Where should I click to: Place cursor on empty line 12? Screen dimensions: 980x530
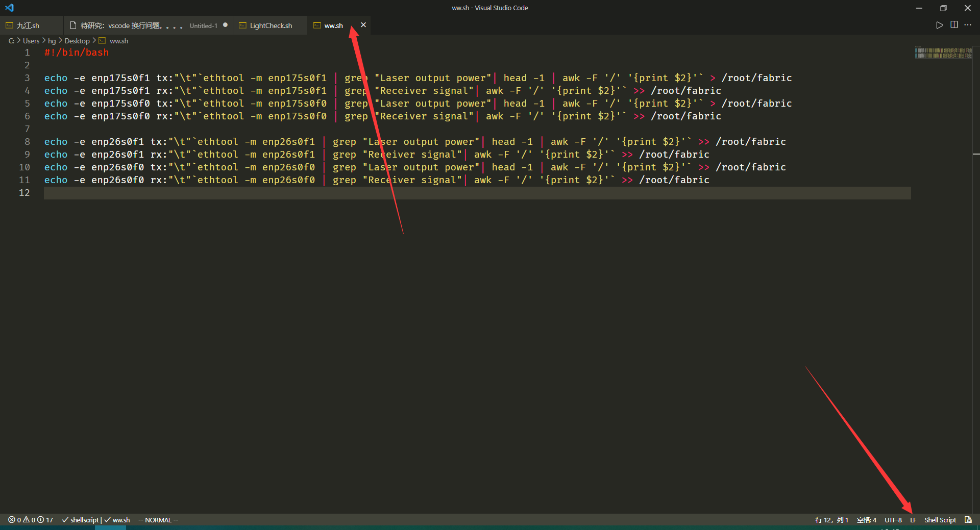coord(477,193)
